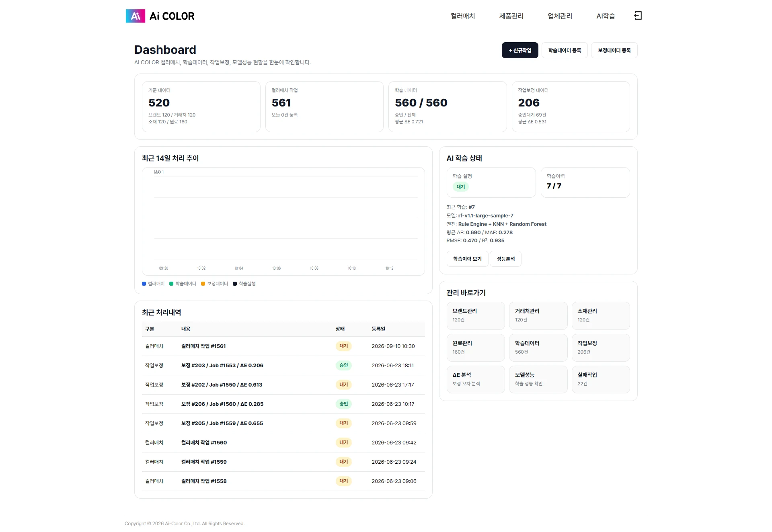This screenshot has width=772, height=532.
Task: Click row 보정 #203 / Job #1553
Action: (283, 366)
